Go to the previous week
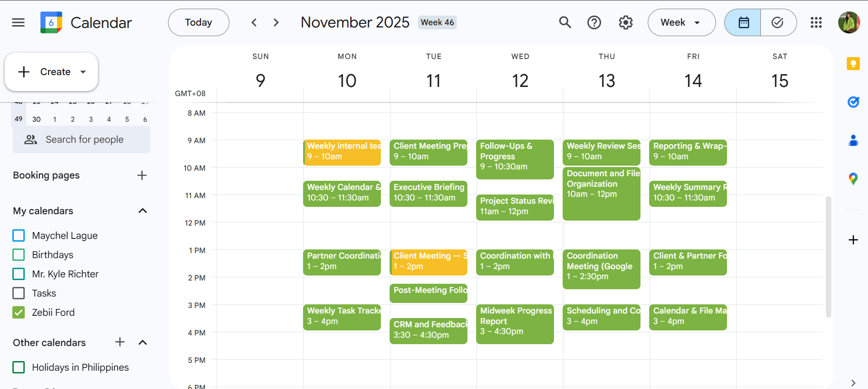 (254, 22)
